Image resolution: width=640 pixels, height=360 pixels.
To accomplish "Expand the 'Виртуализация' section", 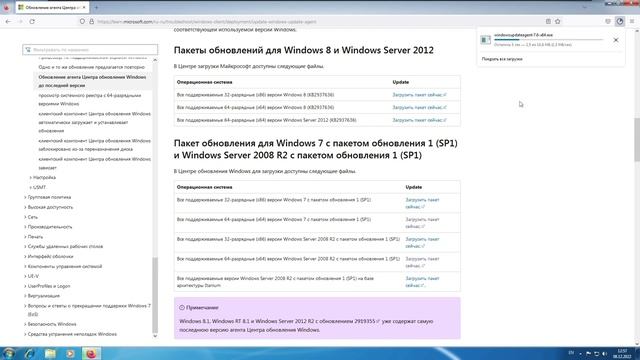I will (42, 296).
